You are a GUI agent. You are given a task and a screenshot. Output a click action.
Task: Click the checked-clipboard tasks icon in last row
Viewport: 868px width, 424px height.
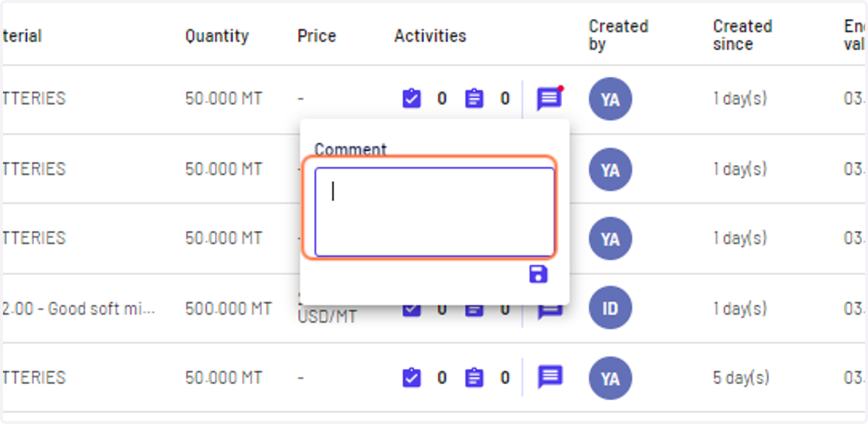pos(411,378)
